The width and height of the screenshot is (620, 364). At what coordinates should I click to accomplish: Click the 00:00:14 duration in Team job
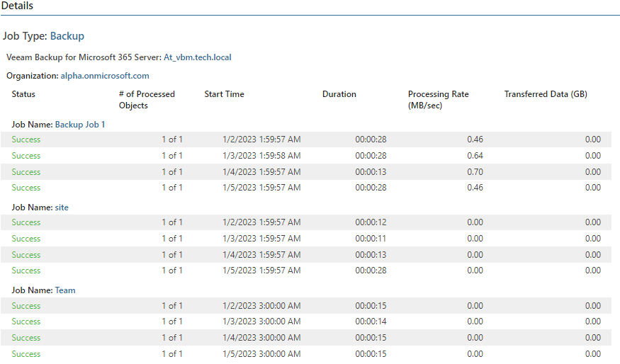pyautogui.click(x=371, y=322)
